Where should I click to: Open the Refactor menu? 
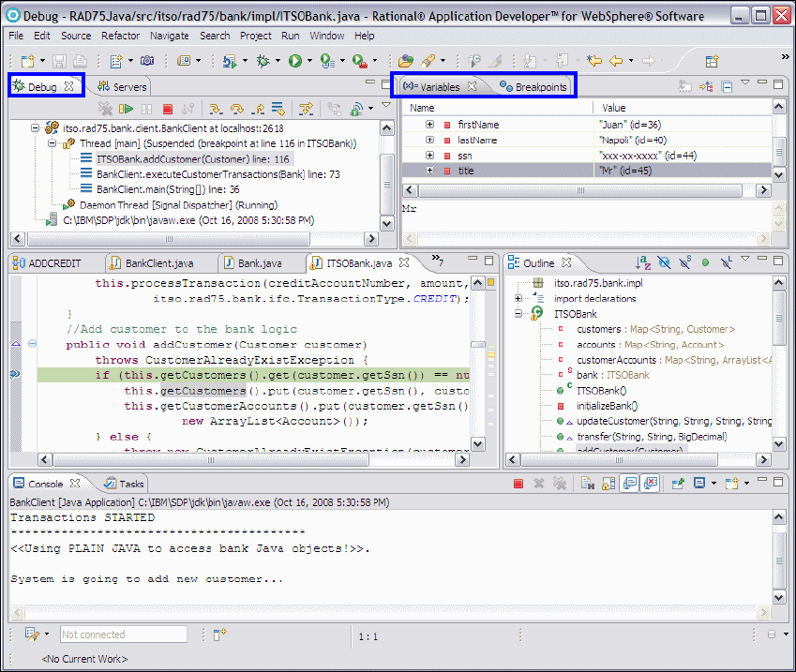119,36
